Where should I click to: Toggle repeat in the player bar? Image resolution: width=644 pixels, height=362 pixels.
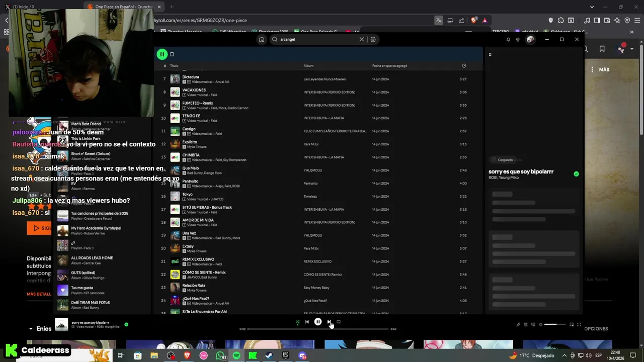coord(339,322)
